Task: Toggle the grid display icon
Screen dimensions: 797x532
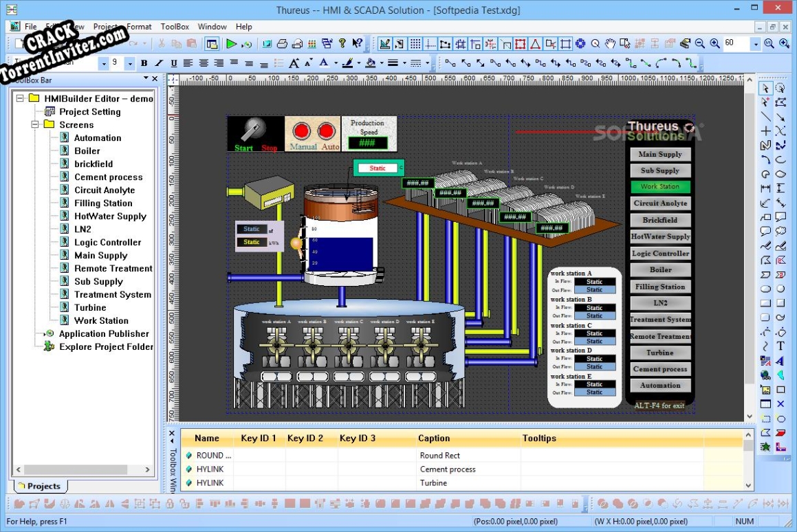Action: point(415,43)
